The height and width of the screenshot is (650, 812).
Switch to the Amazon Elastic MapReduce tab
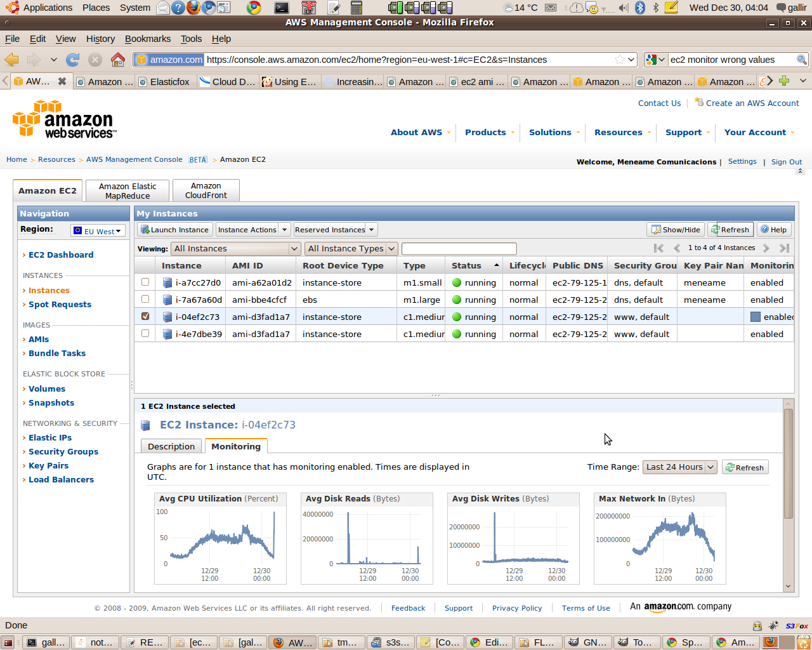[x=128, y=190]
